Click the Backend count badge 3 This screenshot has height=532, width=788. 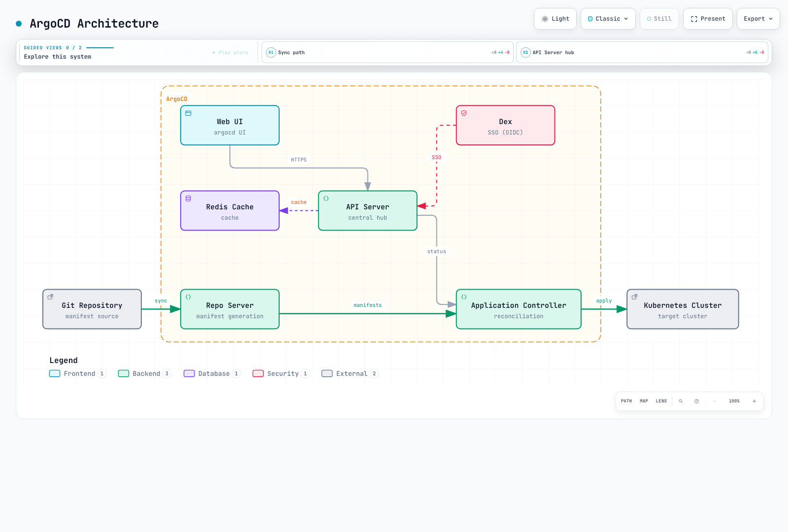[x=167, y=373]
